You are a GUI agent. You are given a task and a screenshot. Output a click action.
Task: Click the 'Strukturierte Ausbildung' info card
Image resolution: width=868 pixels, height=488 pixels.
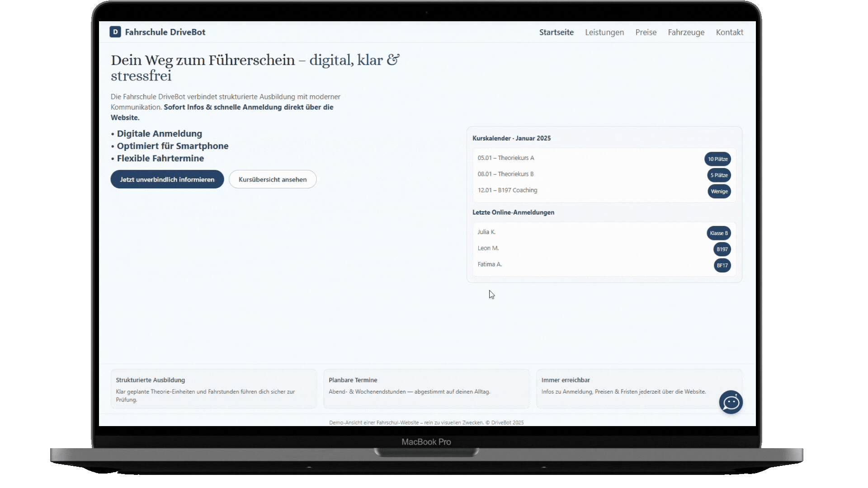tap(213, 389)
